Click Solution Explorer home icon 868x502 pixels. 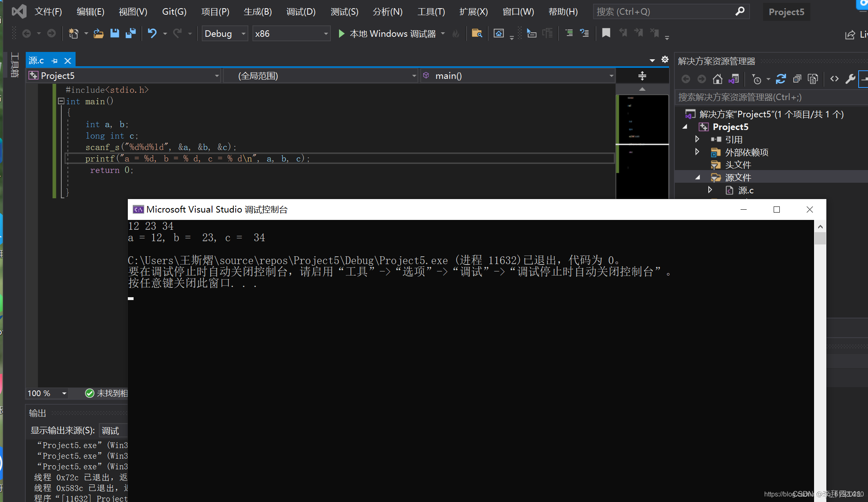click(x=717, y=79)
